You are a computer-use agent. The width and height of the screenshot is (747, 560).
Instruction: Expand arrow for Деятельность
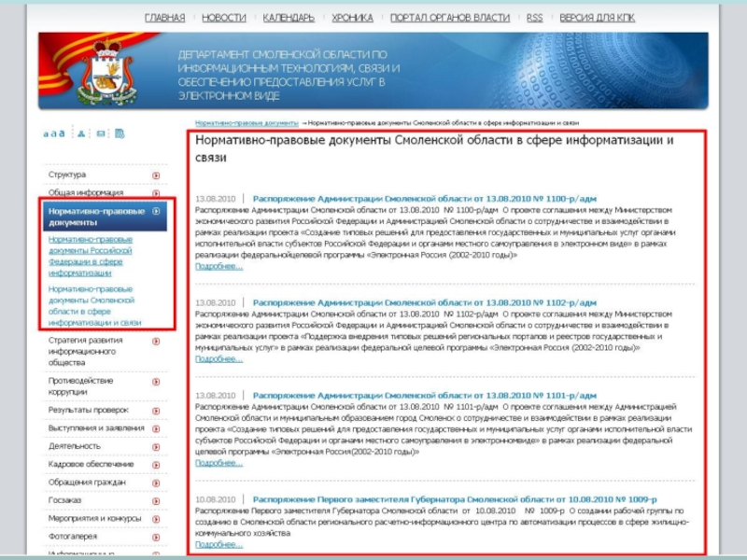coord(156,447)
